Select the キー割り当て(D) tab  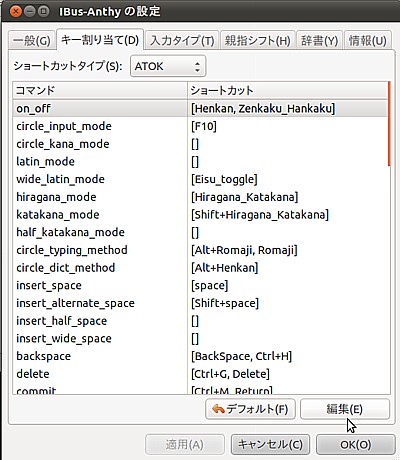point(100,40)
